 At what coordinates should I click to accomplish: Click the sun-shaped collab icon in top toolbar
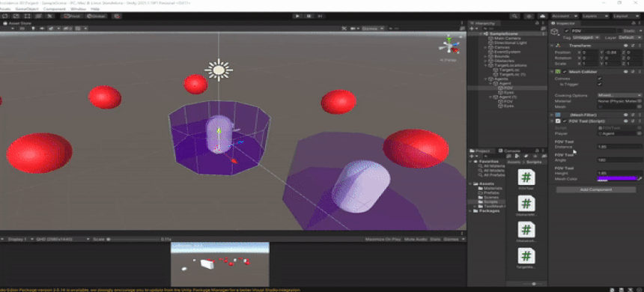click(529, 16)
